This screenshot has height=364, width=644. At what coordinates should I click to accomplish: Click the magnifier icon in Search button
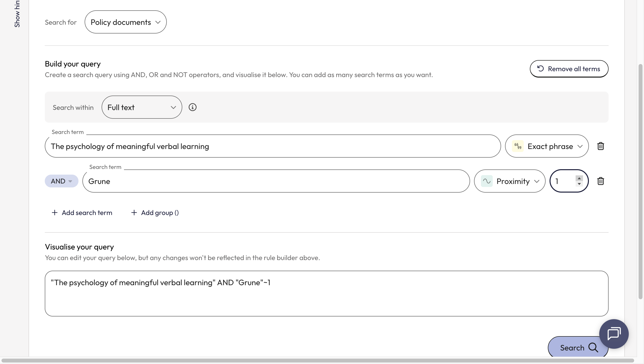(x=593, y=347)
